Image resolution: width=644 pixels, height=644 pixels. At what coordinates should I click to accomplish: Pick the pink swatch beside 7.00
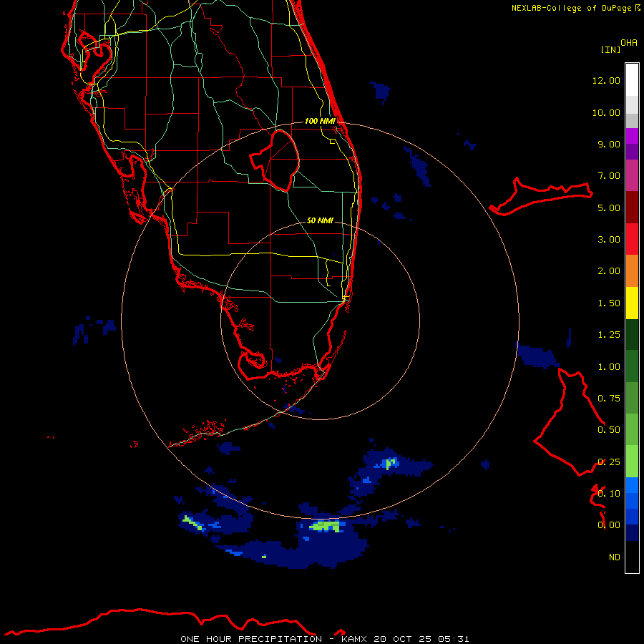tap(632, 176)
